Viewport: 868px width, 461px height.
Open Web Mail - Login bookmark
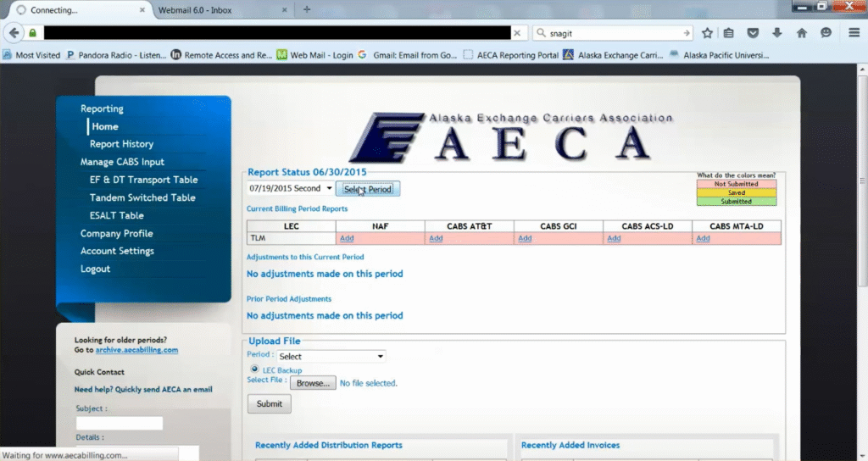tap(315, 55)
